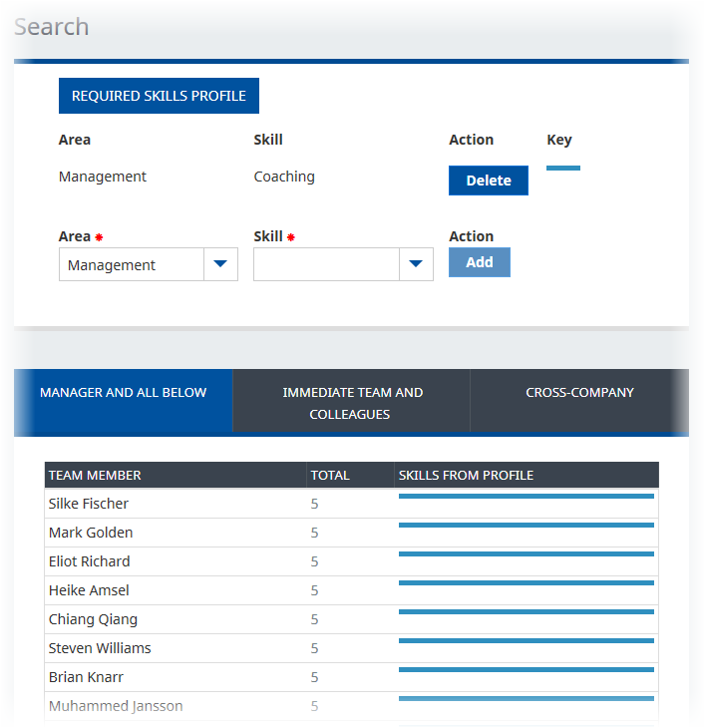Screen dimensions: 705x728
Task: Expand the Skill dropdown arrow
Action: click(416, 264)
